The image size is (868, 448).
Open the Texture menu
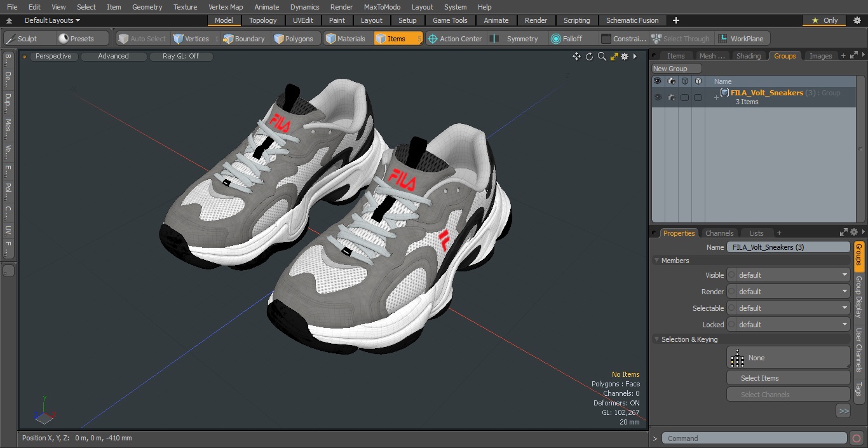coord(185,7)
